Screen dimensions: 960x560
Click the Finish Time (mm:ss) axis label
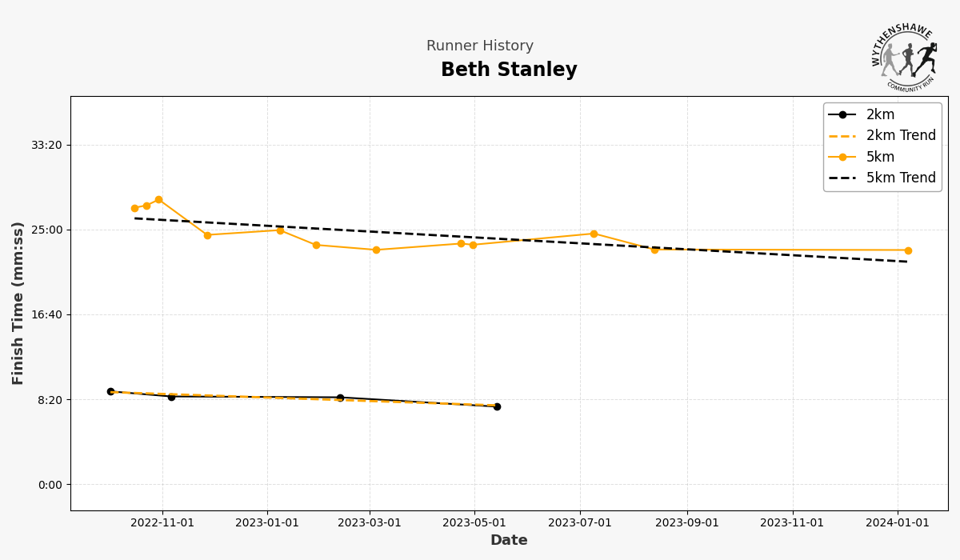(18, 303)
